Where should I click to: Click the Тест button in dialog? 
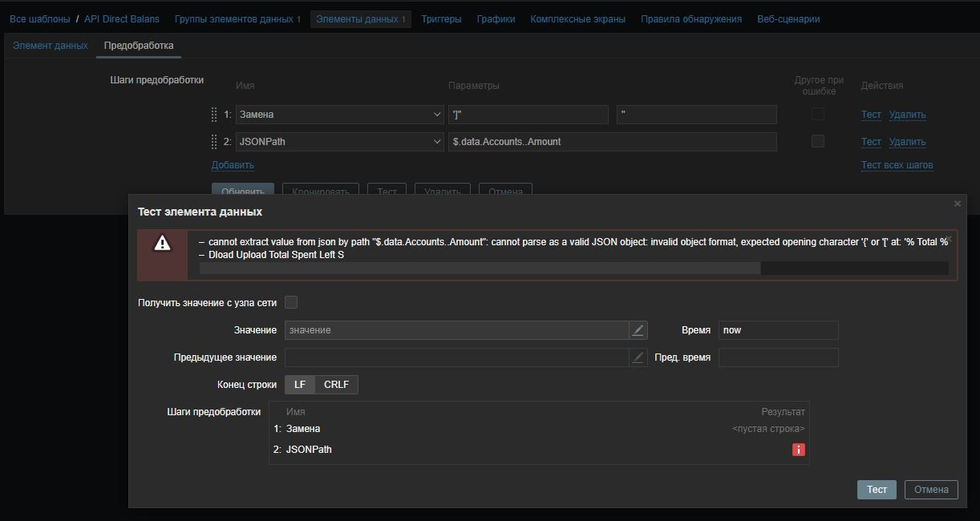877,490
